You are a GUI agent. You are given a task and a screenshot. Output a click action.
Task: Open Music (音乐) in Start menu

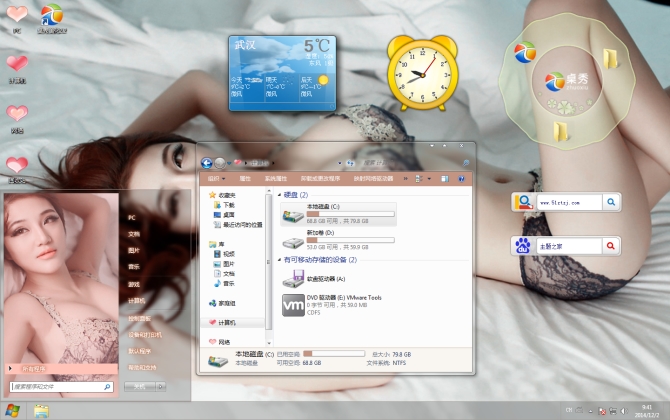134,267
